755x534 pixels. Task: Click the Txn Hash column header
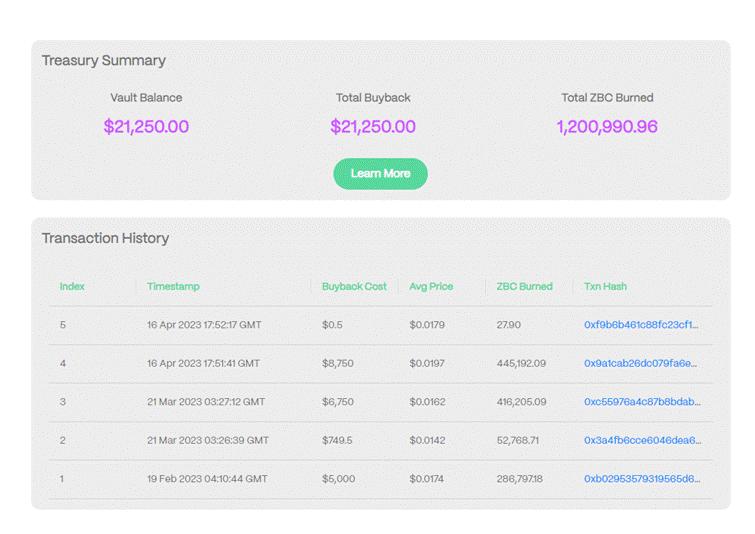605,287
